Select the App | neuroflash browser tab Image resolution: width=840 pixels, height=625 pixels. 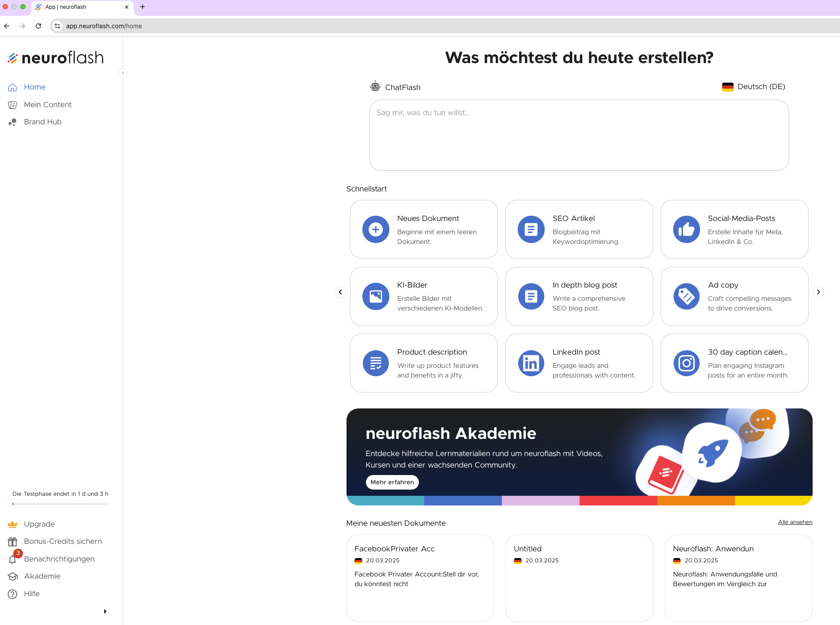(x=82, y=7)
